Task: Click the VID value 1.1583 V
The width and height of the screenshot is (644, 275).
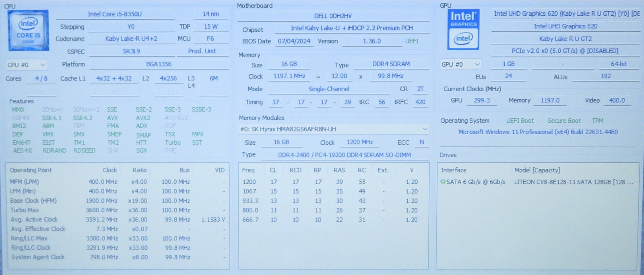Action: [x=213, y=220]
